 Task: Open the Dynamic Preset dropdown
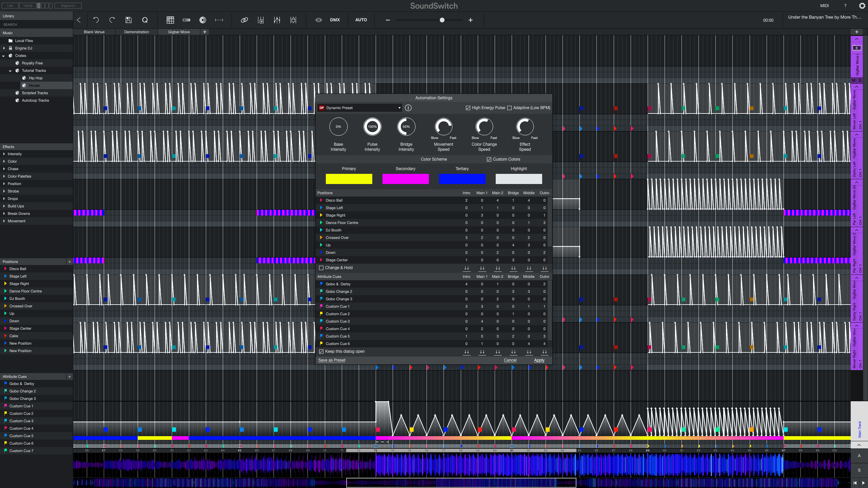[360, 108]
